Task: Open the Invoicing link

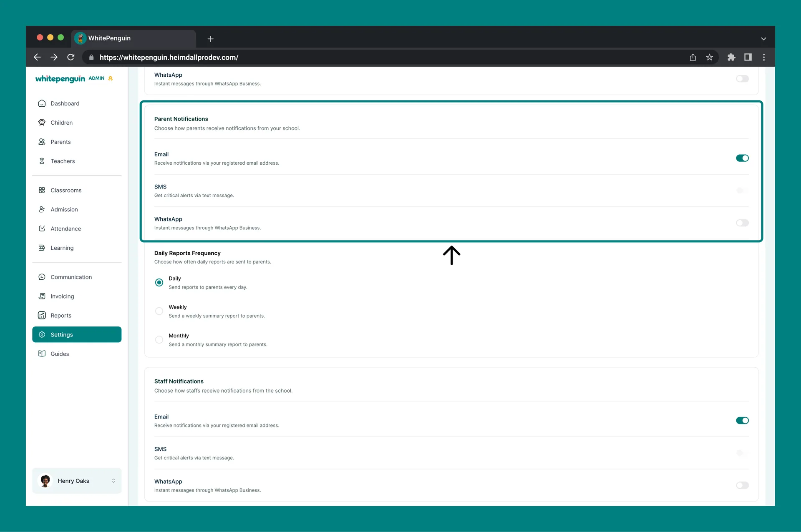Action: 77,296
